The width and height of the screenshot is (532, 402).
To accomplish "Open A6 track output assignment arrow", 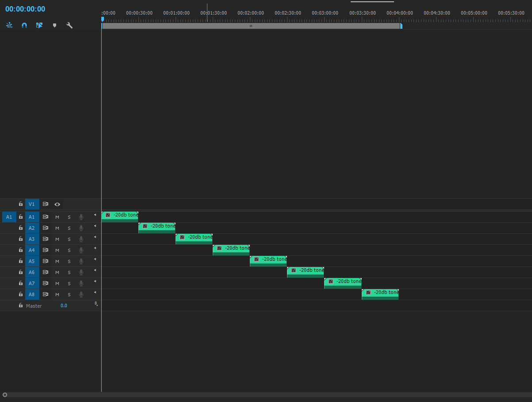I will [95, 270].
